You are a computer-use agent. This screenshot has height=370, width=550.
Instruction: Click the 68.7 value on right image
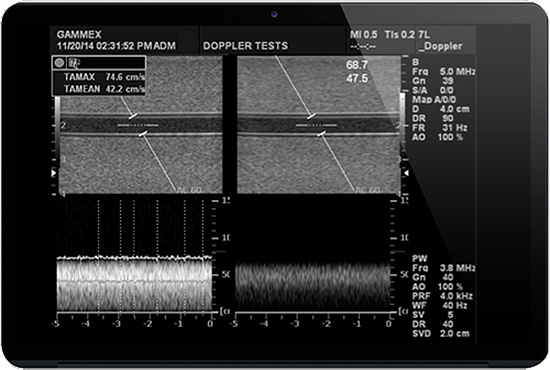point(357,65)
